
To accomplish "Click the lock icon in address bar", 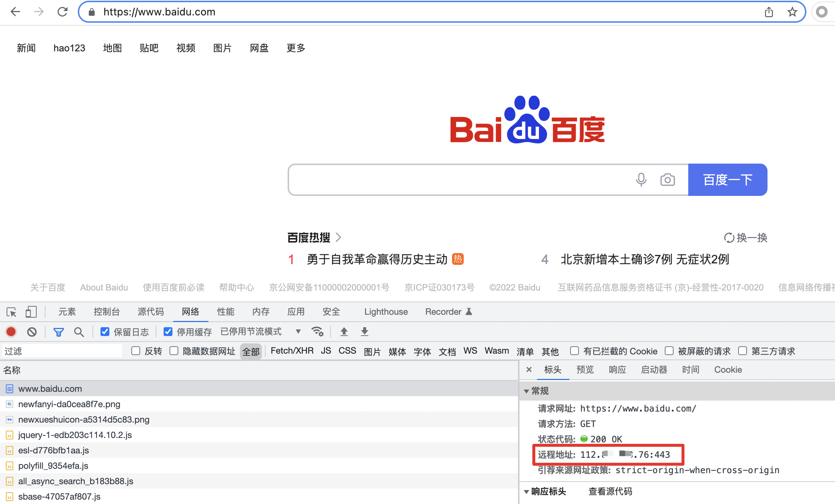I will 92,12.
